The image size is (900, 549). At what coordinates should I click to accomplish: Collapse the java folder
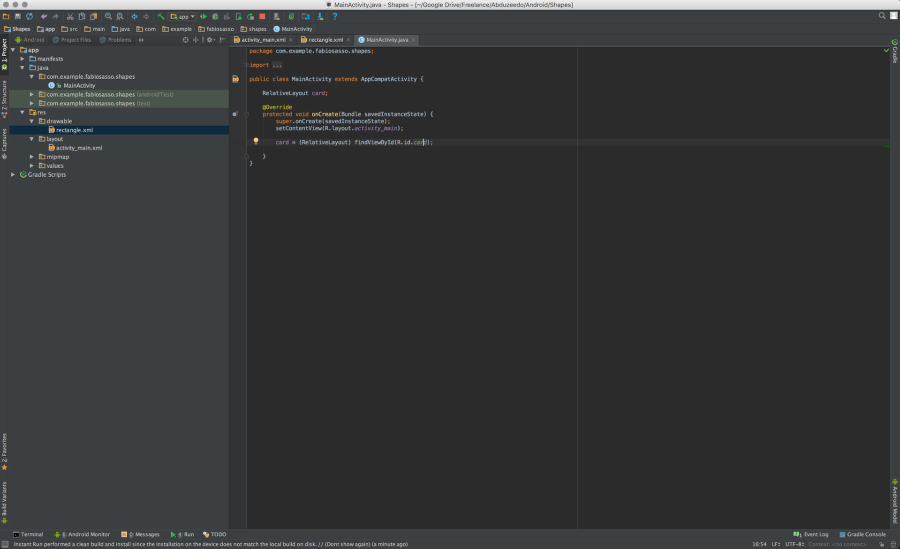point(22,68)
